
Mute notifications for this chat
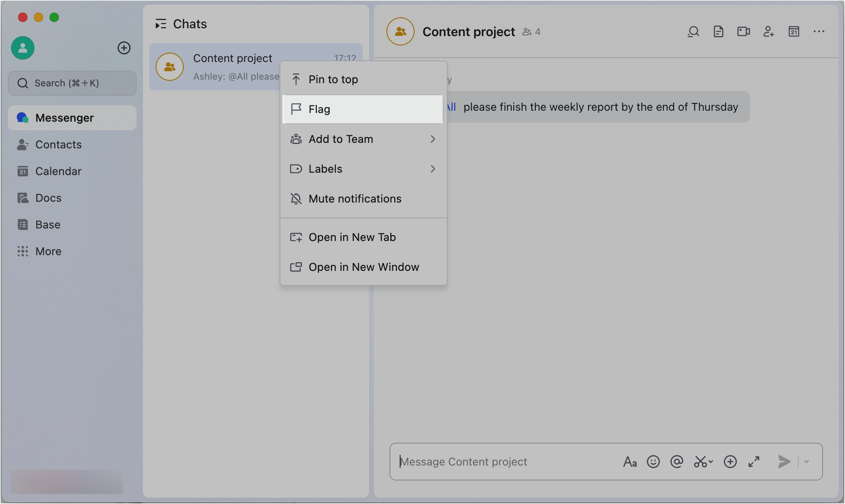(355, 199)
